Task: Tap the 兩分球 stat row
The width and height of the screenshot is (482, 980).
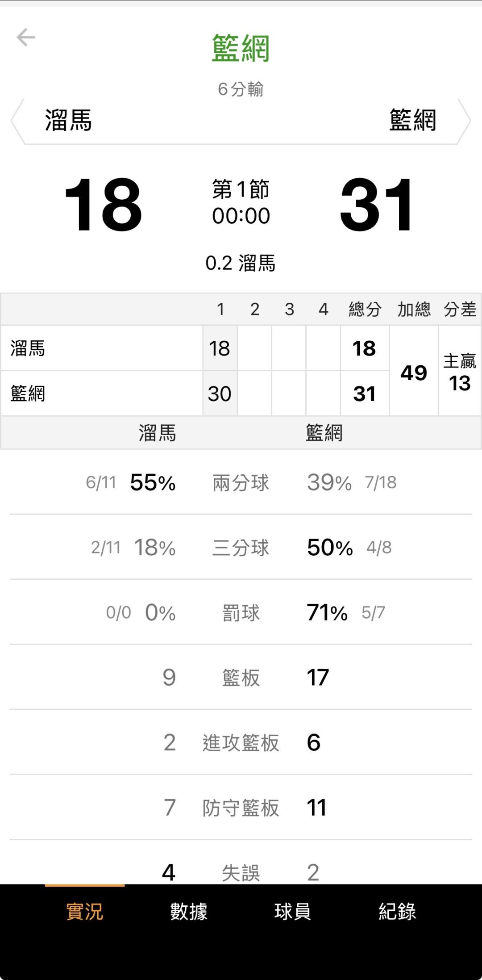Action: [x=241, y=483]
